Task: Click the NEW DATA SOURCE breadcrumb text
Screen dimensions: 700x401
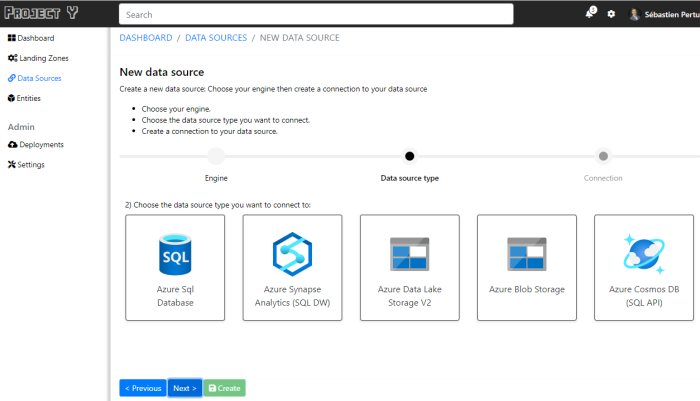Action: pos(300,38)
